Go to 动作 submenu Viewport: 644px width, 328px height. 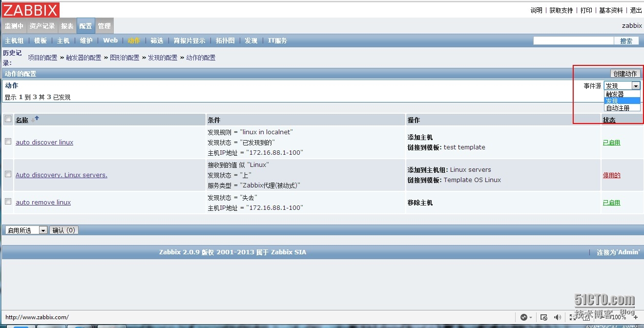pos(134,41)
